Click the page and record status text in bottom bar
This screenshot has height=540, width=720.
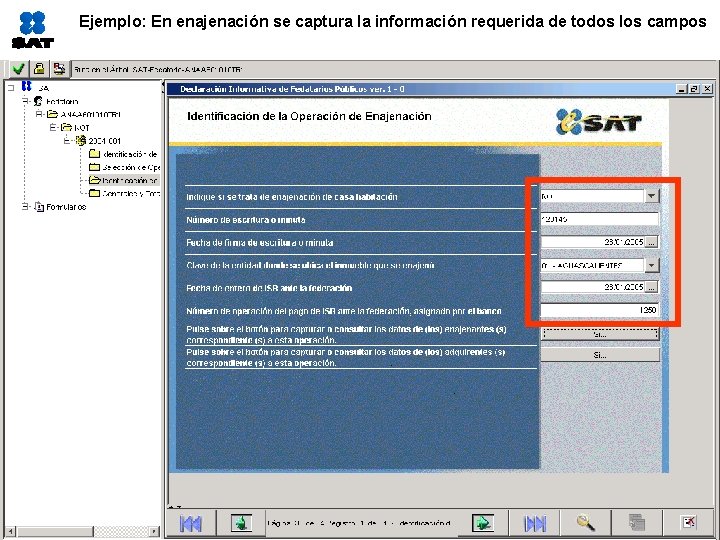(x=359, y=523)
